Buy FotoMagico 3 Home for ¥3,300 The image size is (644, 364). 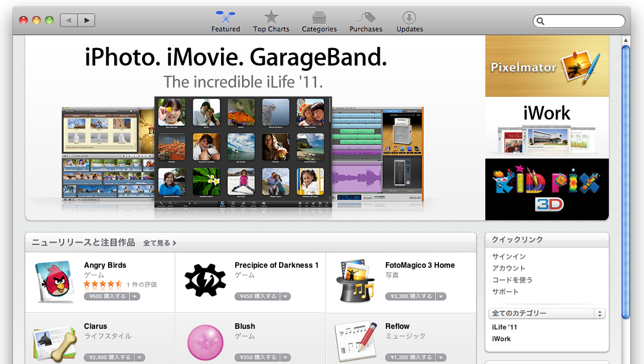(x=411, y=296)
